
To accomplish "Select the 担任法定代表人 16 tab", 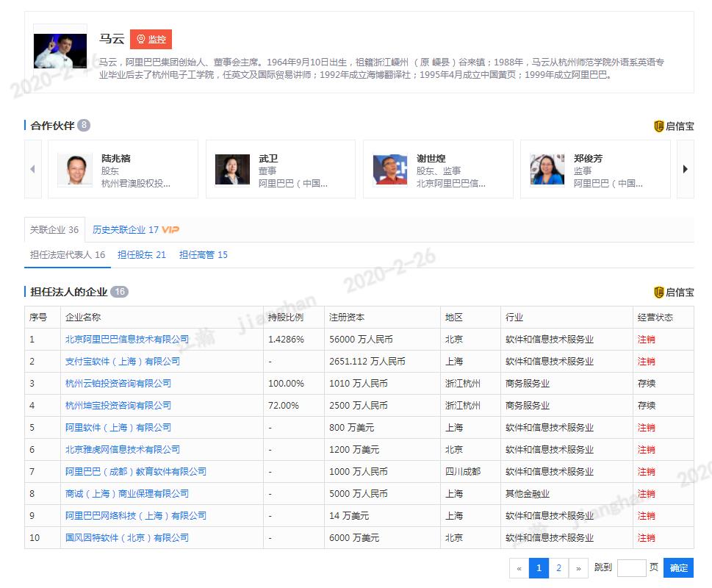I will point(67,255).
